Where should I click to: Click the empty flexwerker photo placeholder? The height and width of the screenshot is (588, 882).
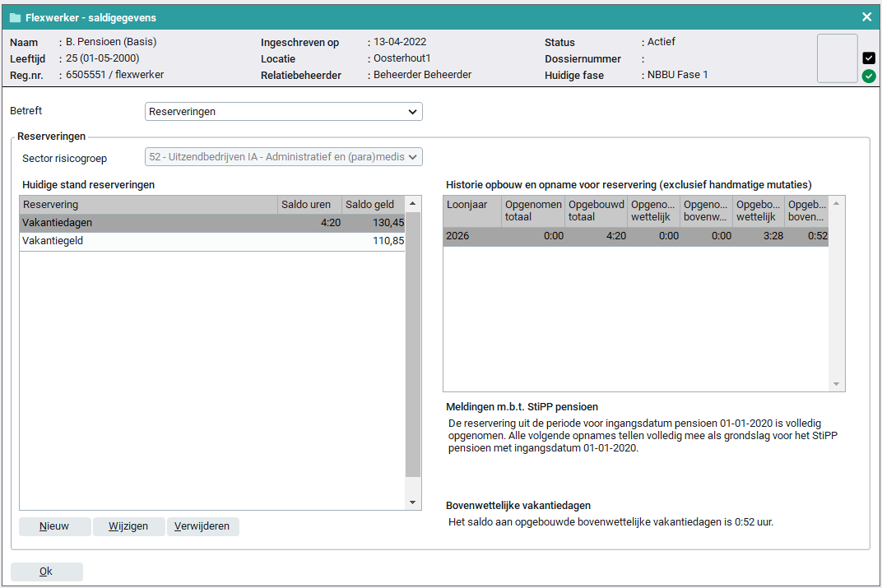837,58
